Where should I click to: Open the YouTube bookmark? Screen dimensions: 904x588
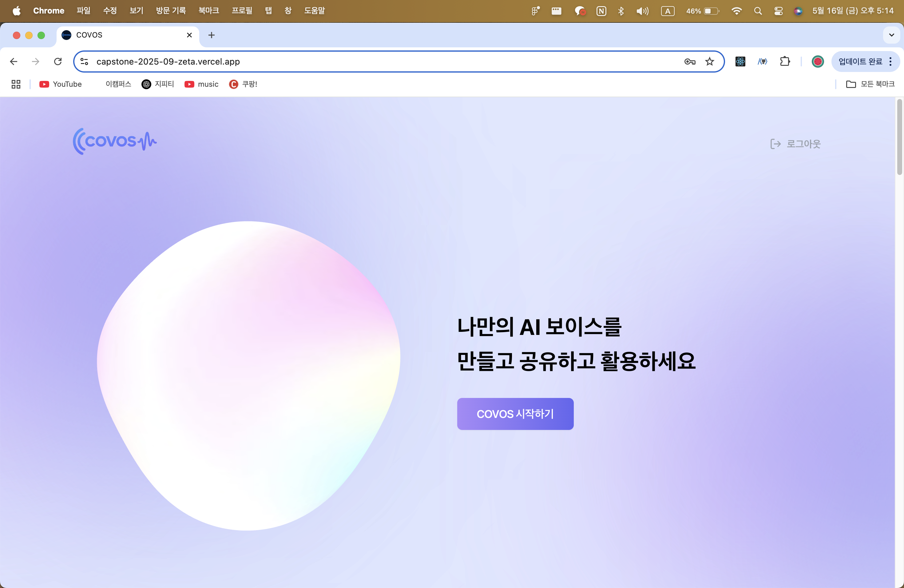tap(60, 84)
